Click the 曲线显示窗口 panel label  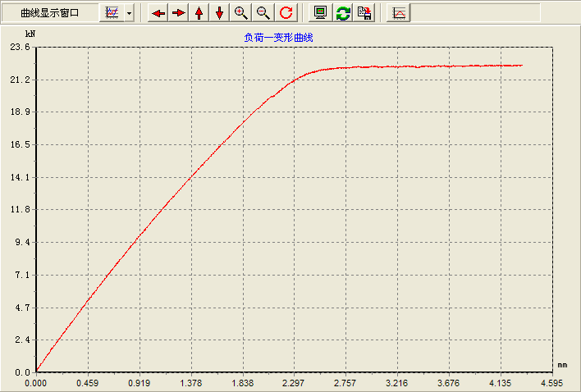pyautogui.click(x=50, y=13)
